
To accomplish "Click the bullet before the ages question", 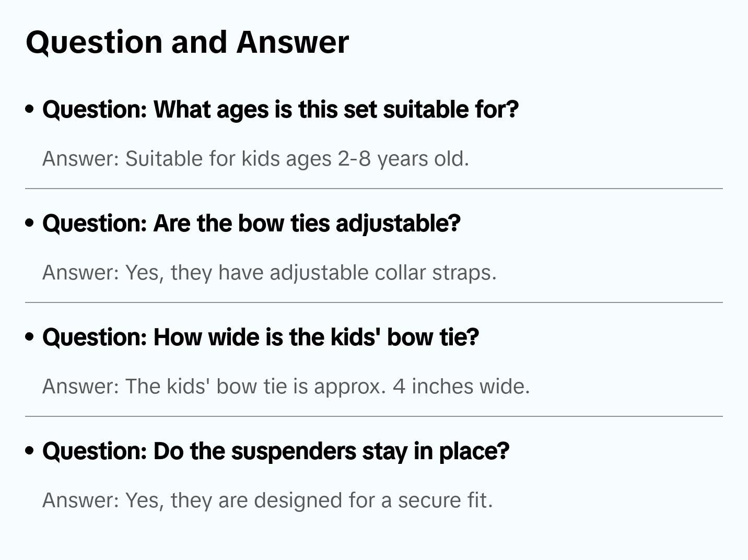I will click(x=30, y=109).
